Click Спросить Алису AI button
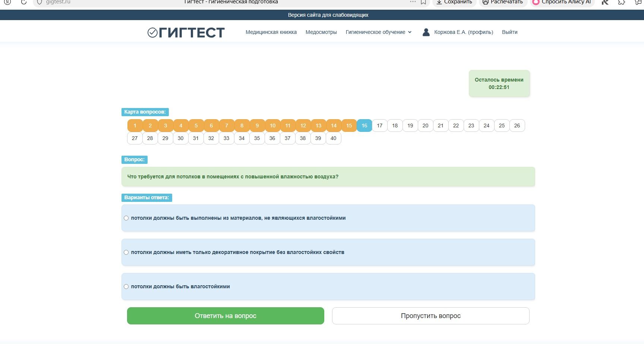The image size is (644, 362). [x=562, y=2]
